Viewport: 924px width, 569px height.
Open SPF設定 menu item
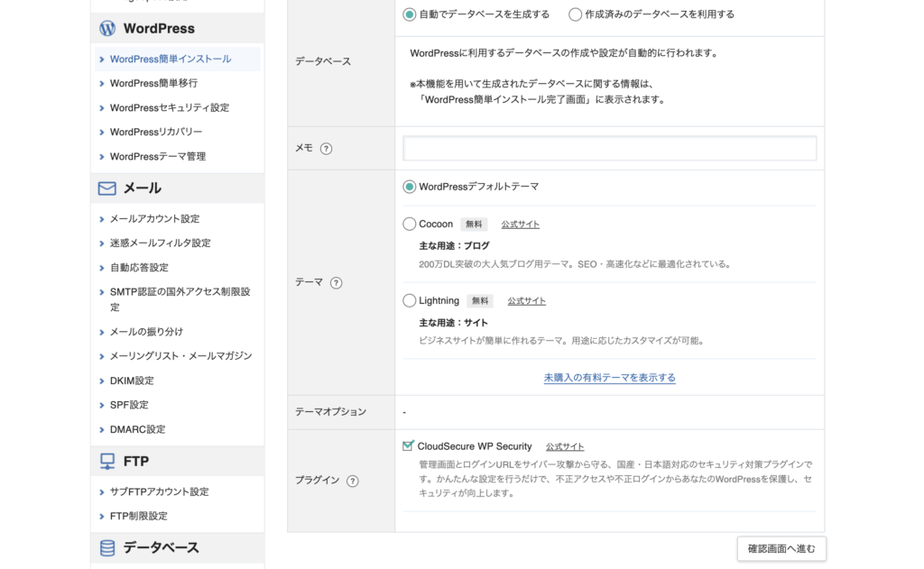tap(129, 405)
